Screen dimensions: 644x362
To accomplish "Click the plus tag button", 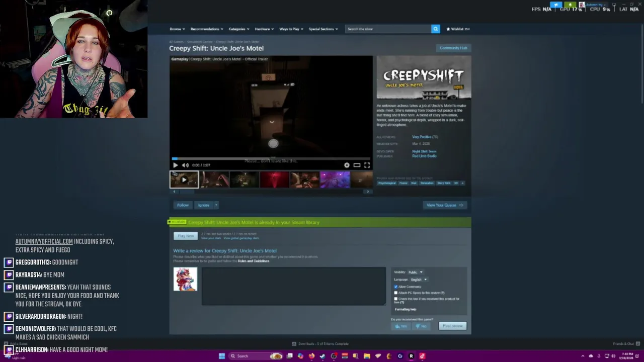I will (462, 183).
